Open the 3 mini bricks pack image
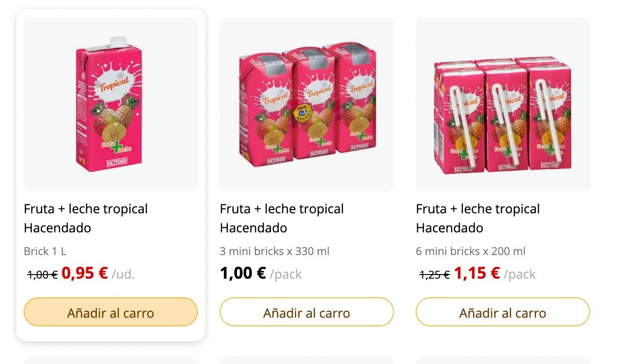 tap(307, 104)
